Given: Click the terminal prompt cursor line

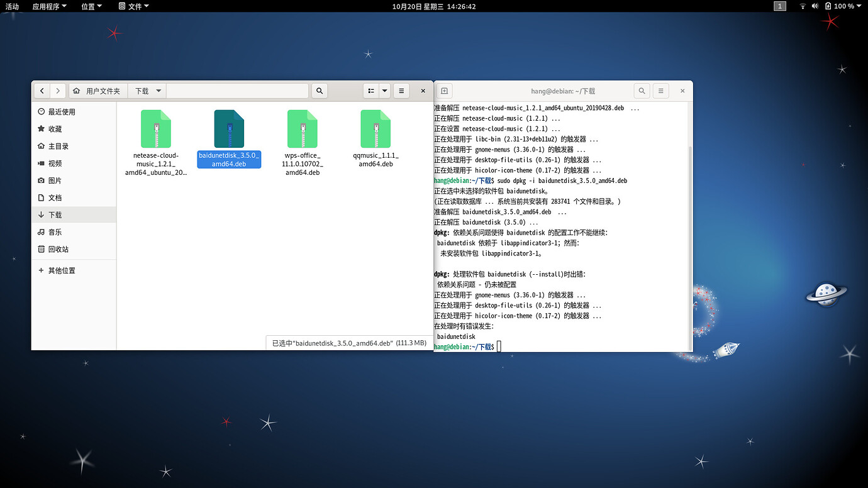Looking at the screenshot, I should [467, 347].
